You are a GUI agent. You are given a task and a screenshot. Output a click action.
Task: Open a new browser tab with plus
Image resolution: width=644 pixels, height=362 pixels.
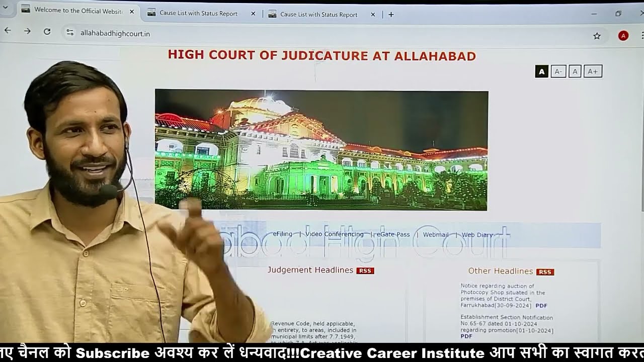(x=391, y=15)
